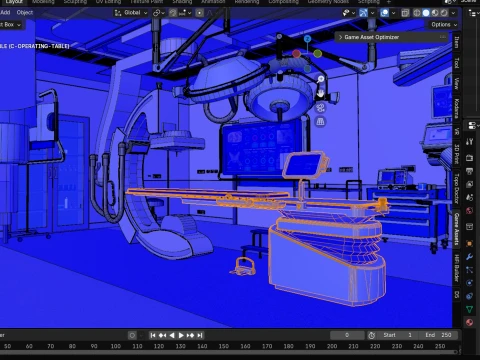Screen dimensions: 480x360
Task: Open the Physics properties tab icon
Action: coord(469,283)
